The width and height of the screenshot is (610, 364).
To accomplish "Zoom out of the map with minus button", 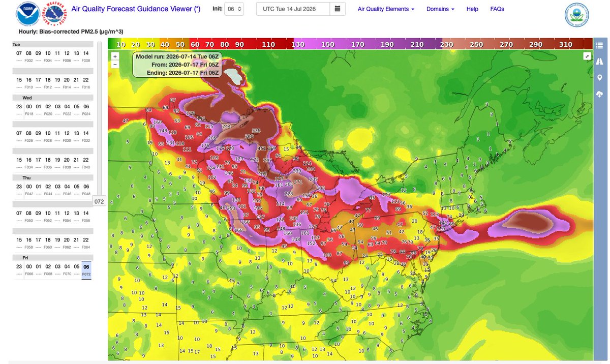I will [115, 65].
